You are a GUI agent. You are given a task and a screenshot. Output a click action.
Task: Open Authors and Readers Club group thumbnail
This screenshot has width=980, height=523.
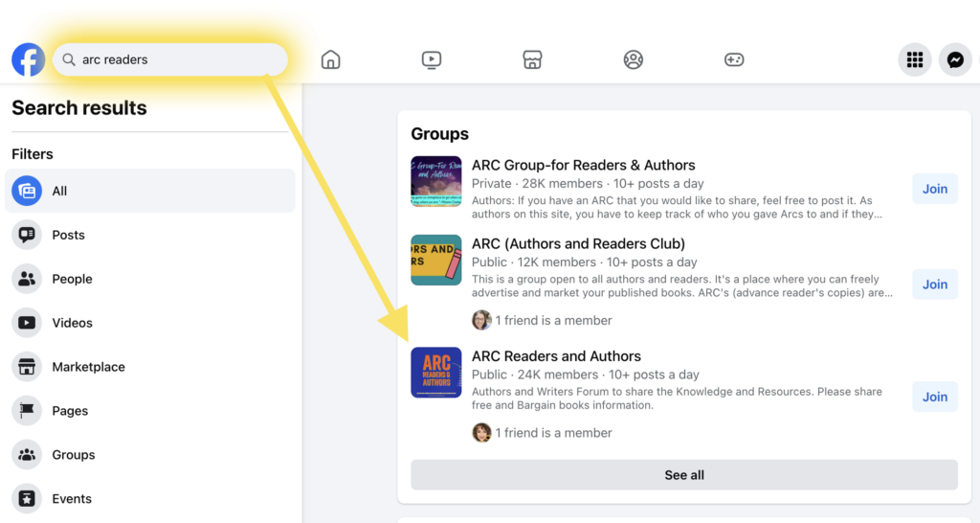click(436, 260)
